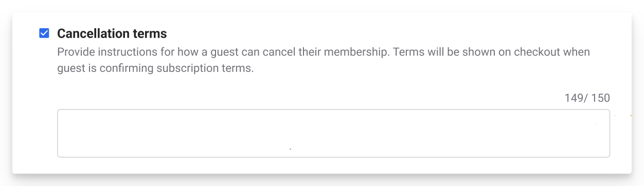Click the bordered instructions text field
The width and height of the screenshot is (644, 186).
tap(333, 133)
